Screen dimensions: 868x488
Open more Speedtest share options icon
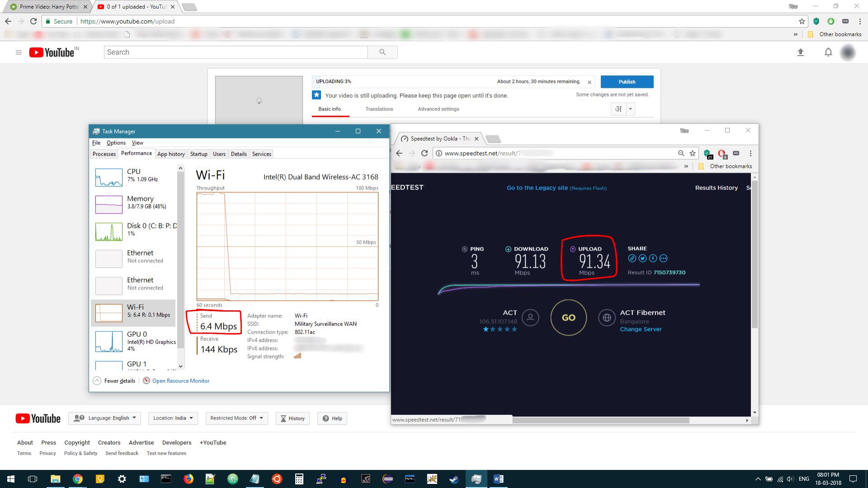click(663, 258)
